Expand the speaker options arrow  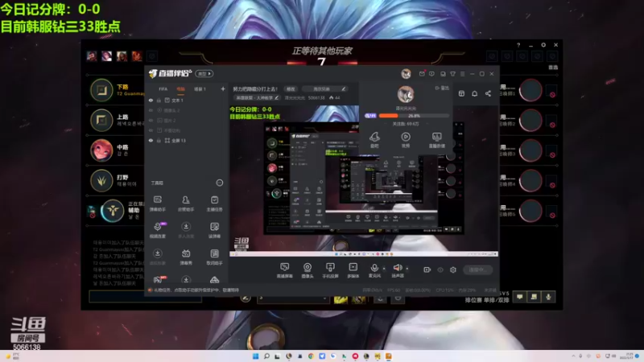(407, 269)
